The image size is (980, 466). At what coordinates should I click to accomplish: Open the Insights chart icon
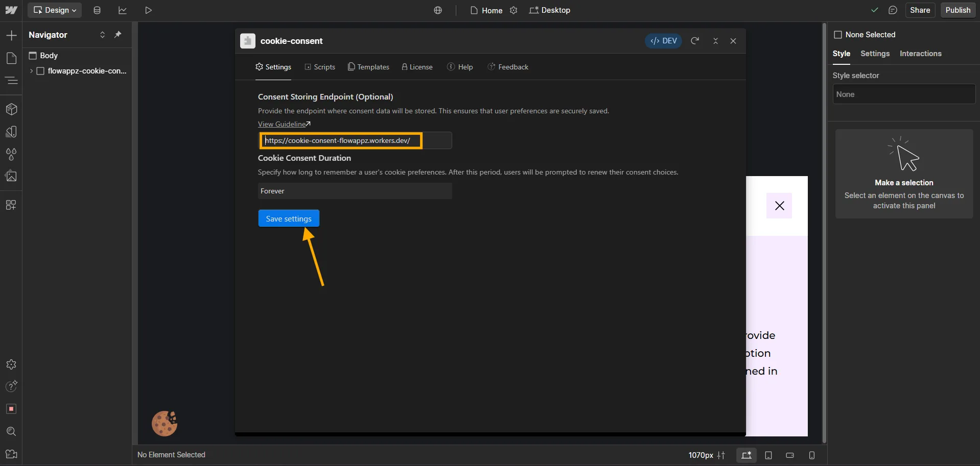[123, 10]
